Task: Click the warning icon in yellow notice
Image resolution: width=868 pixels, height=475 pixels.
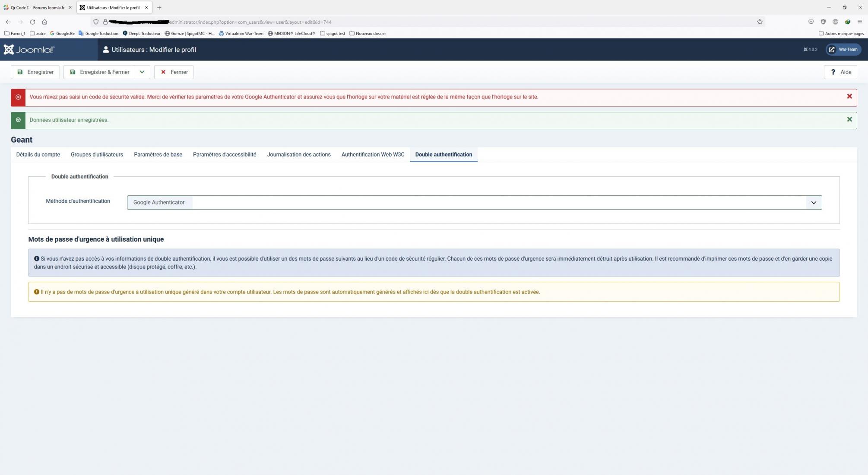Action: pyautogui.click(x=37, y=292)
